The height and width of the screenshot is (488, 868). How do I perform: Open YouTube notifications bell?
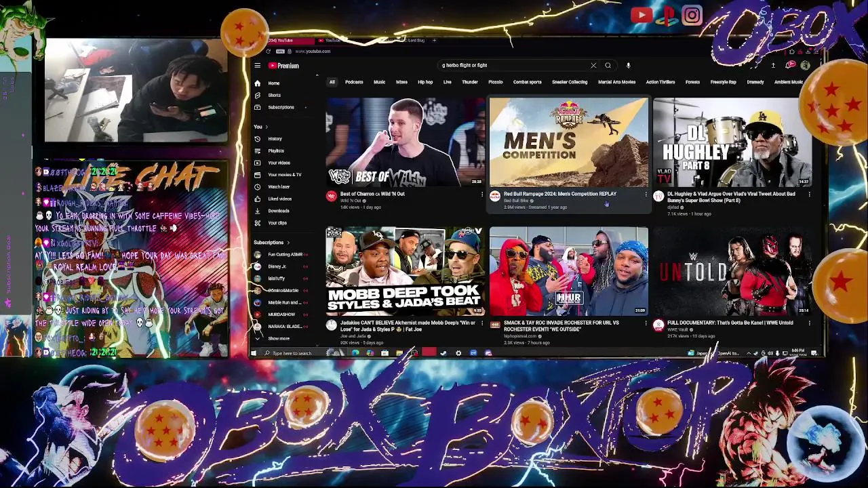pos(790,66)
